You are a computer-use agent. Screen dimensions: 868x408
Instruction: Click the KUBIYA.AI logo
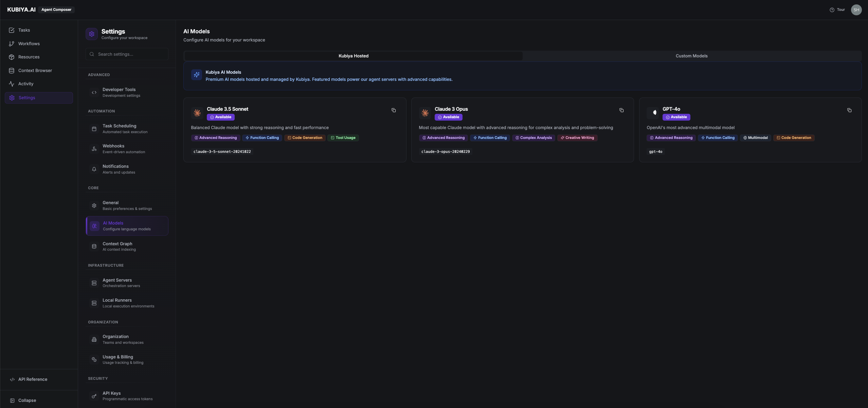point(21,10)
